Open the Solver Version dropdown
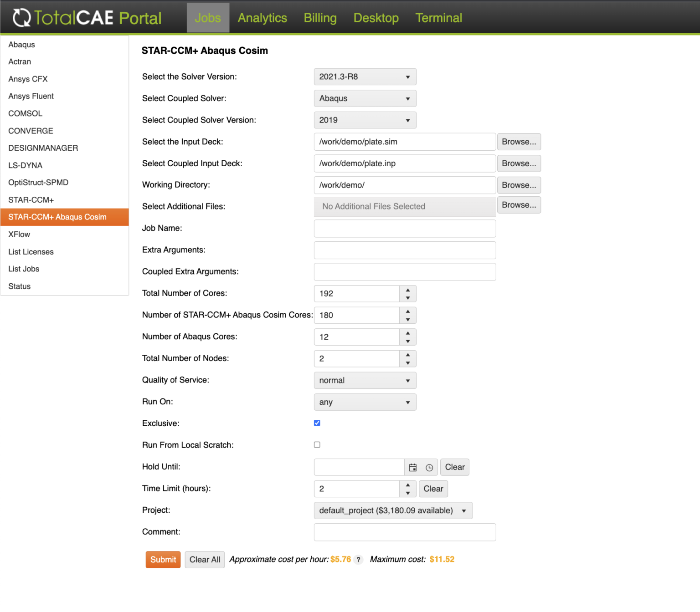 click(365, 77)
